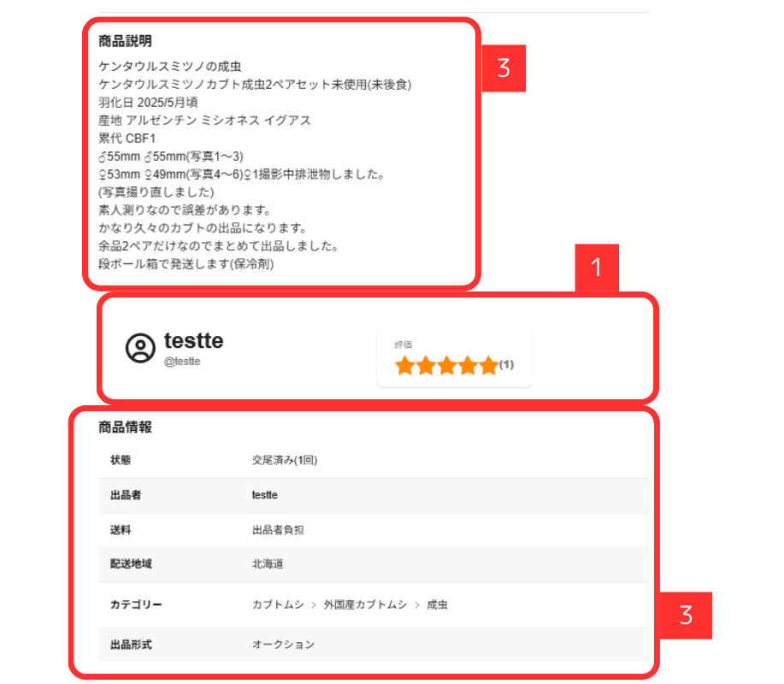The height and width of the screenshot is (684, 784).
Task: Click chevron before 成虫 category
Action: pos(417,605)
